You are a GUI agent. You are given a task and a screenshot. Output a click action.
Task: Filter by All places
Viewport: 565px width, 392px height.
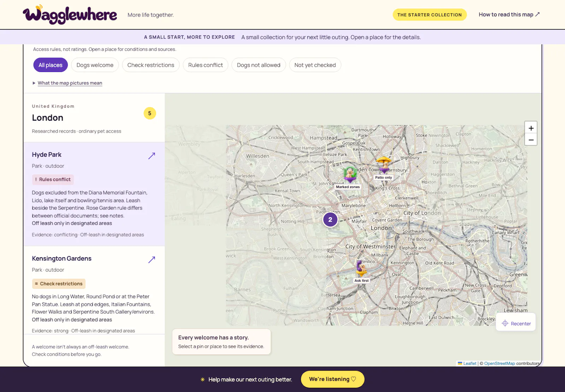(50, 65)
